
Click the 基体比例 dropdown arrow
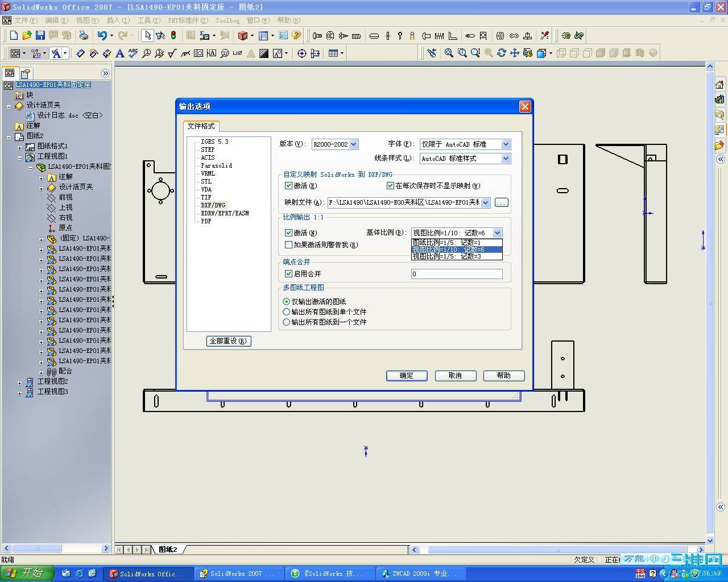[x=498, y=233]
